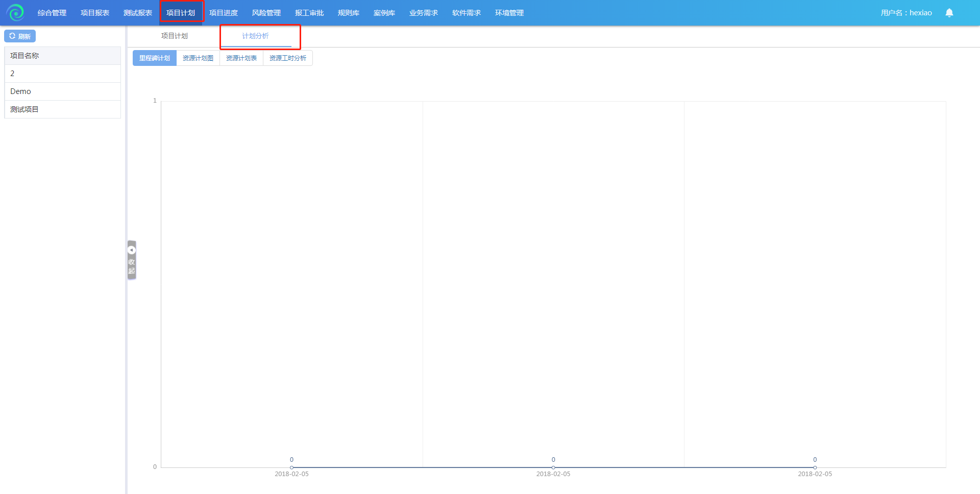Switch to the 计划分析 tab
Screen dimensions: 980x494
(x=255, y=36)
